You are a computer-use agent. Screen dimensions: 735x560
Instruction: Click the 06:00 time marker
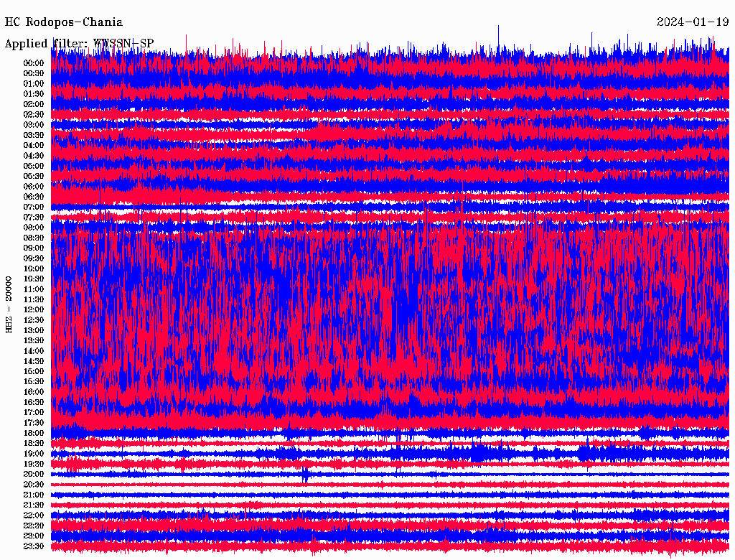[x=34, y=187]
